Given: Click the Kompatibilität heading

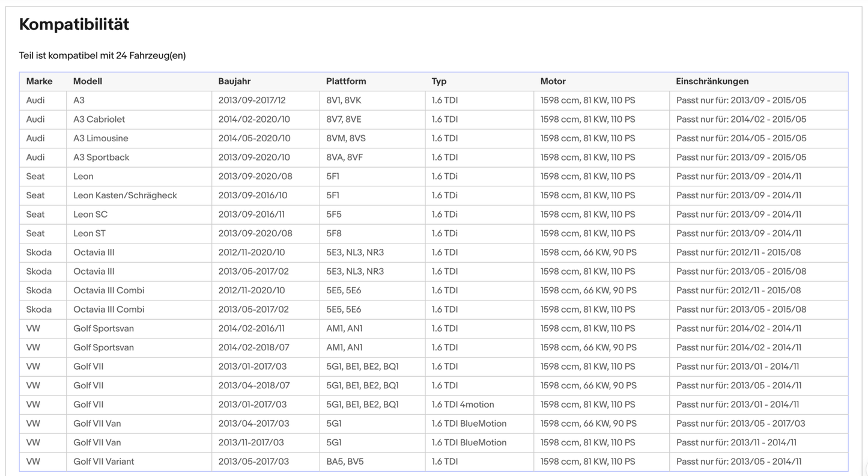Looking at the screenshot, I should (74, 24).
